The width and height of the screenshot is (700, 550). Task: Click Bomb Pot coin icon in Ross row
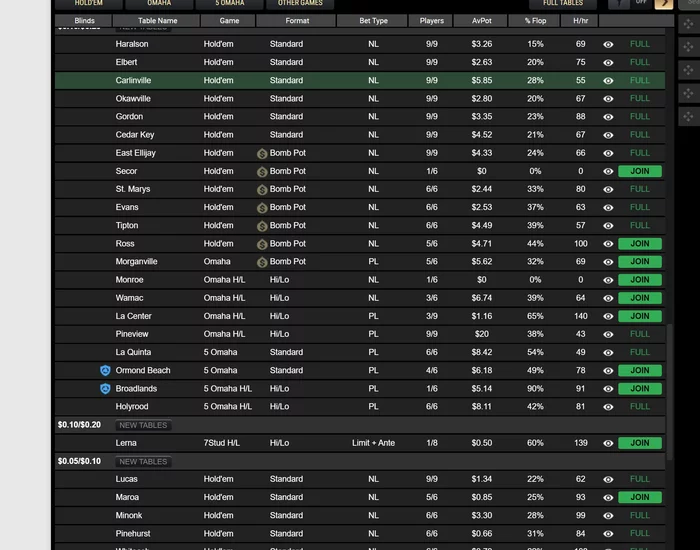click(262, 244)
